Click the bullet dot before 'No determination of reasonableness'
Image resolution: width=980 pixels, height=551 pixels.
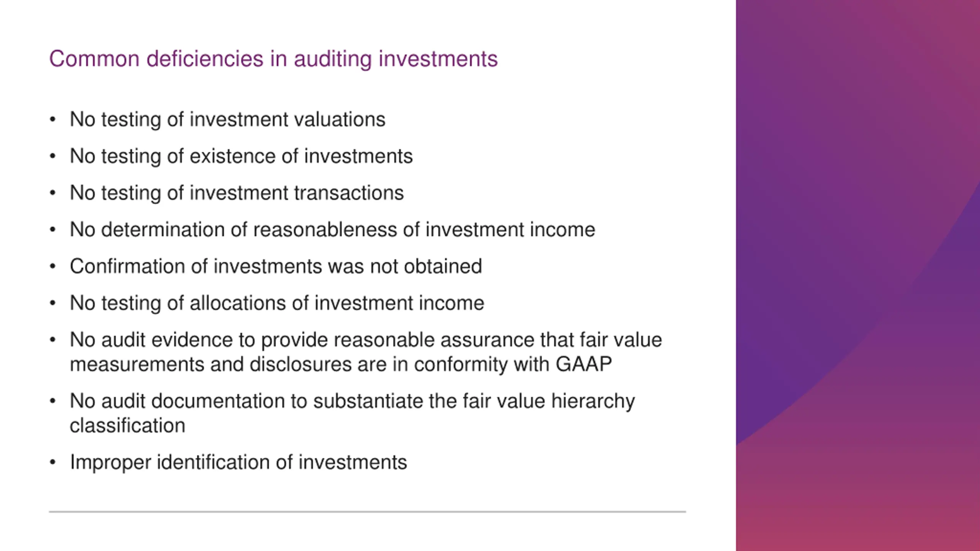(53, 230)
